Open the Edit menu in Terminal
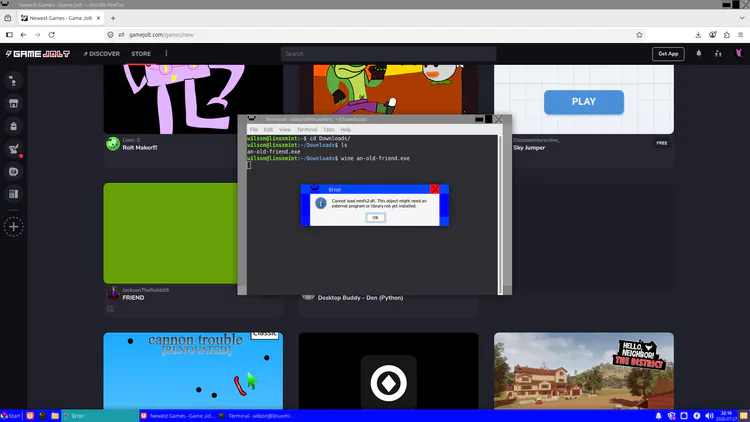The height and width of the screenshot is (422, 750). point(268,130)
